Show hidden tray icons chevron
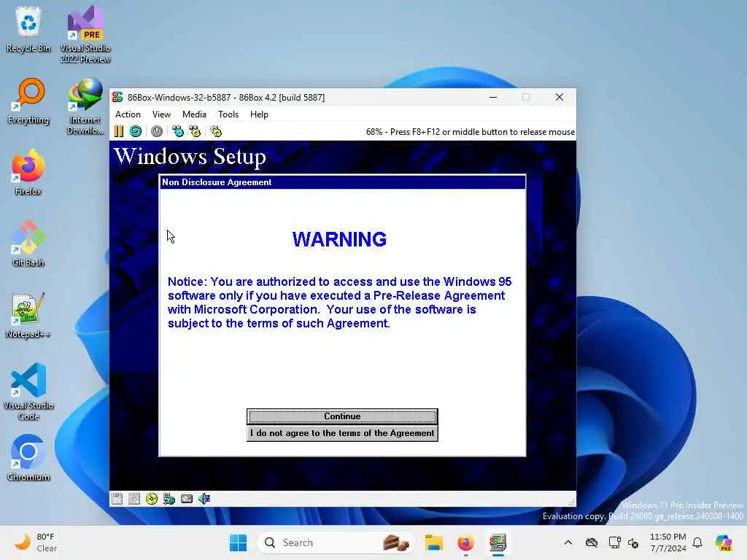The width and height of the screenshot is (747, 560). point(568,542)
